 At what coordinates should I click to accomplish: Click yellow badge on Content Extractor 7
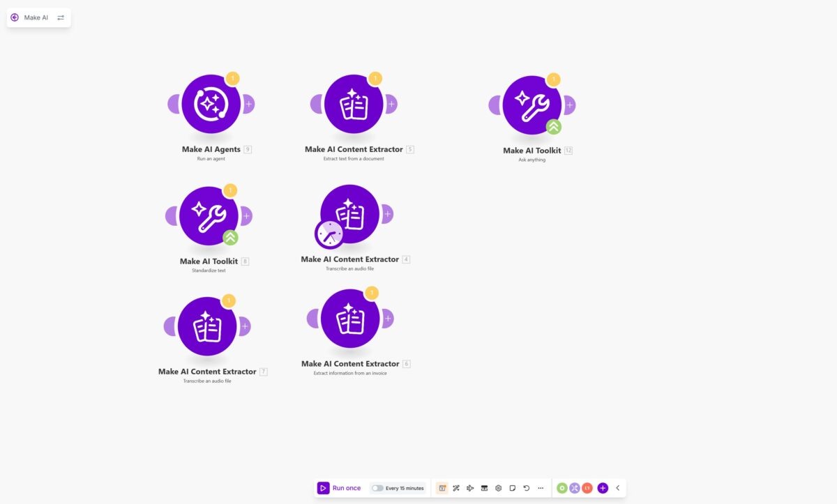229,300
